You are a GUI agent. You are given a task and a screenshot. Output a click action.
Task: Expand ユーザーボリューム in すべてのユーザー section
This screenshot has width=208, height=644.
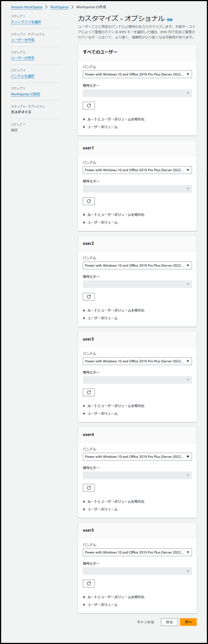pyautogui.click(x=101, y=127)
